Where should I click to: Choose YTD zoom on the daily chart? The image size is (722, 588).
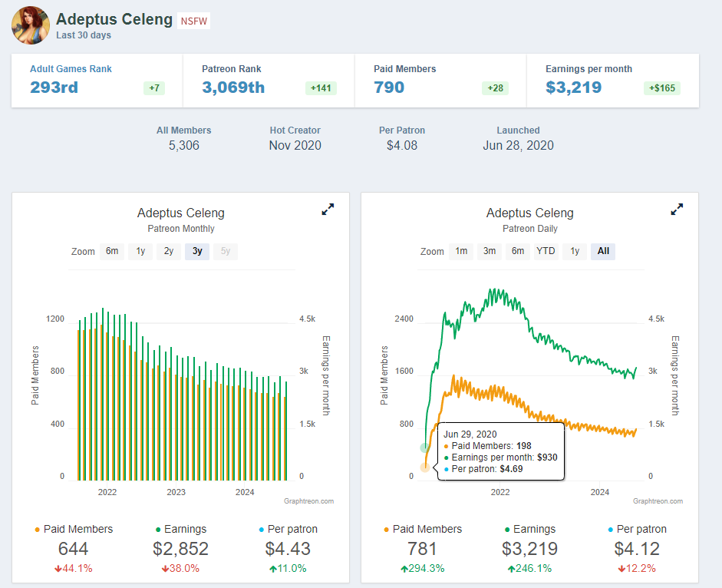point(546,251)
